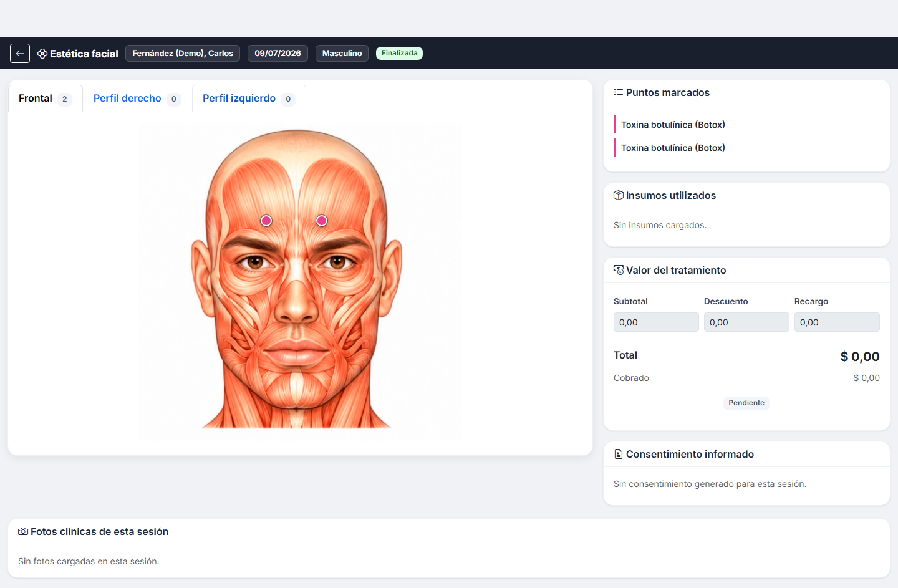Click the Descuento input field
The height and width of the screenshot is (588, 898).
tap(746, 322)
